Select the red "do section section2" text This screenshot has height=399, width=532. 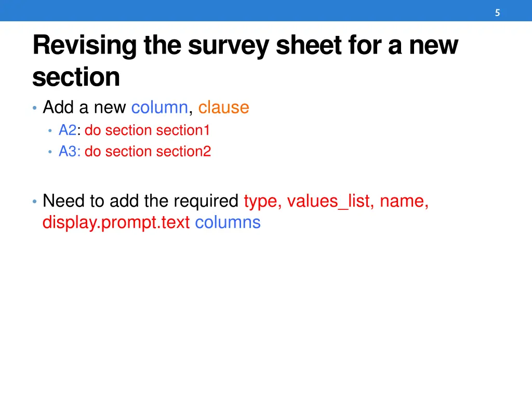(x=148, y=152)
